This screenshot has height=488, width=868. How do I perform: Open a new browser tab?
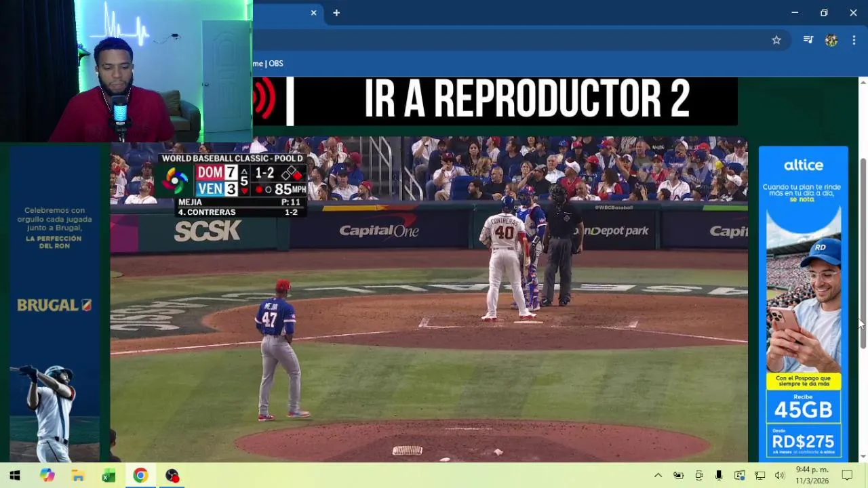point(336,13)
